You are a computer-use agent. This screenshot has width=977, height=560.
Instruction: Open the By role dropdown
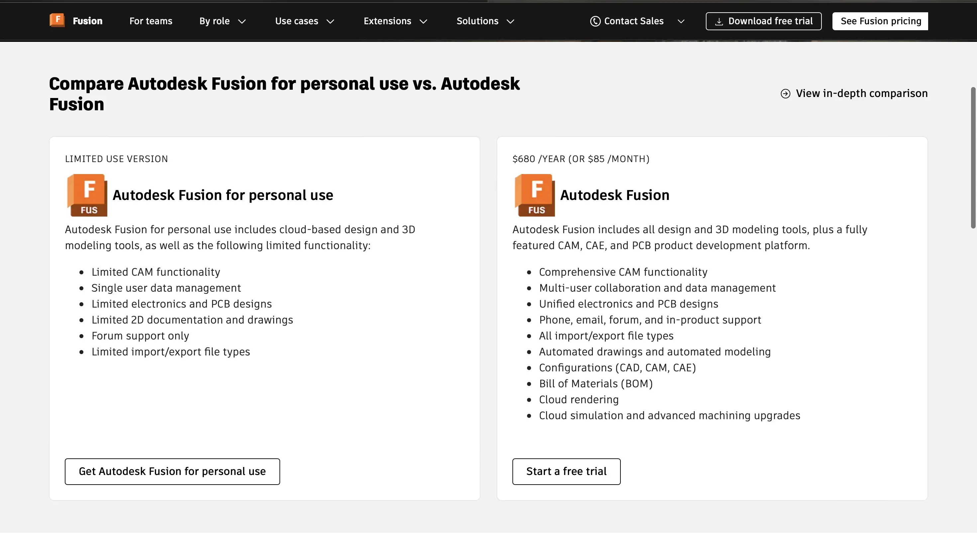222,21
